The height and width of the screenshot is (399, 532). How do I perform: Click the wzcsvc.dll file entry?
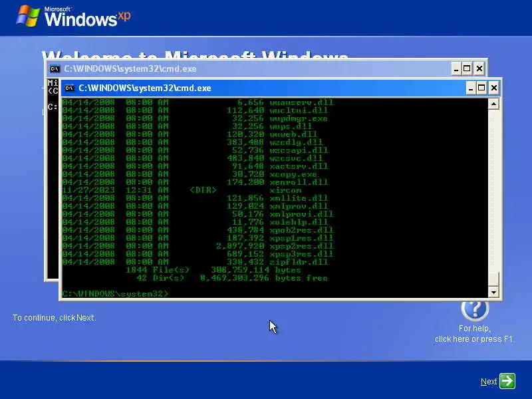pyautogui.click(x=296, y=158)
